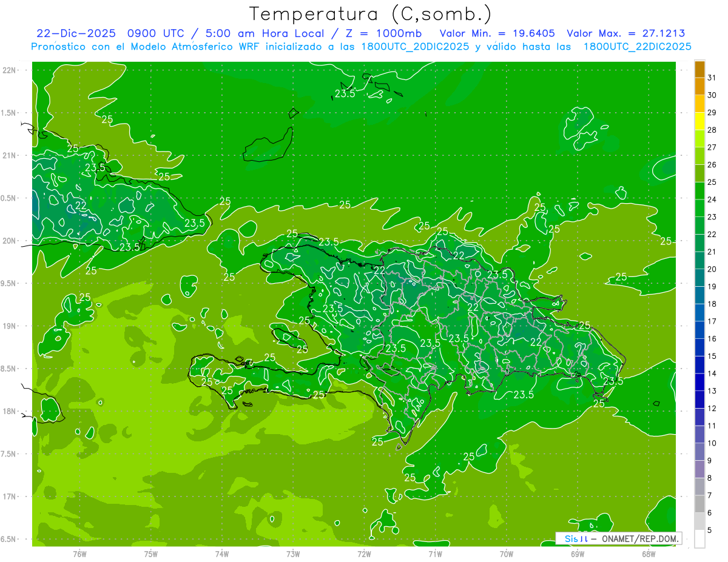Select the pressure level "Z = 1000mb"
Viewport: 728px width, 562px height.
(x=385, y=34)
